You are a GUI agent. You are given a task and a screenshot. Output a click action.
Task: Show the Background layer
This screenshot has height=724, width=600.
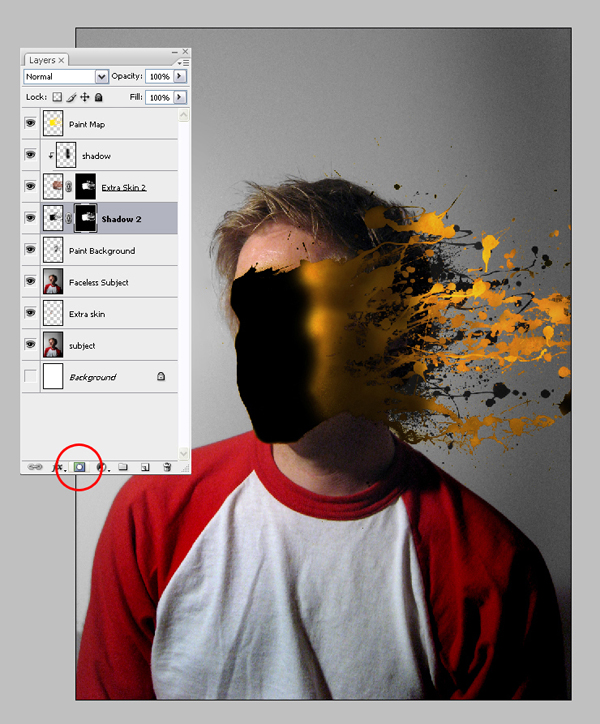coord(30,376)
